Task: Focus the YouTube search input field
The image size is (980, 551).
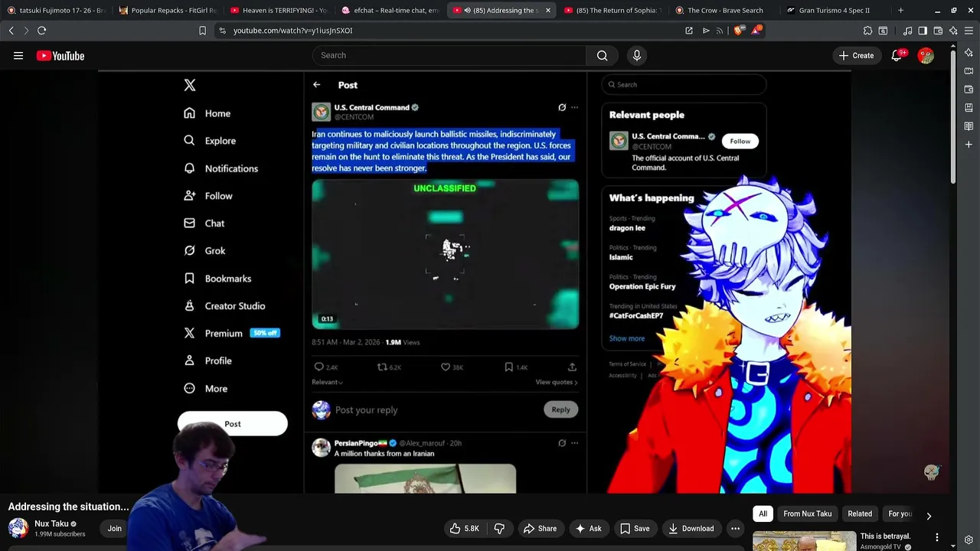Action: tap(449, 55)
